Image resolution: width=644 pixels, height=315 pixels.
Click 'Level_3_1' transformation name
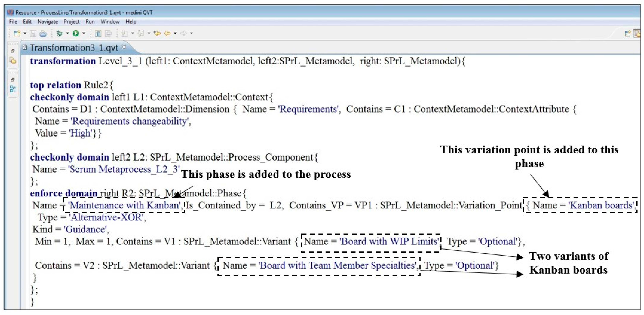[120, 61]
